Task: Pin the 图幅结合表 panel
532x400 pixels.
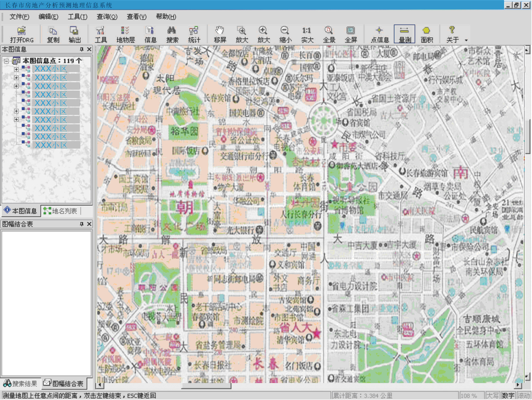Action: click(x=82, y=224)
